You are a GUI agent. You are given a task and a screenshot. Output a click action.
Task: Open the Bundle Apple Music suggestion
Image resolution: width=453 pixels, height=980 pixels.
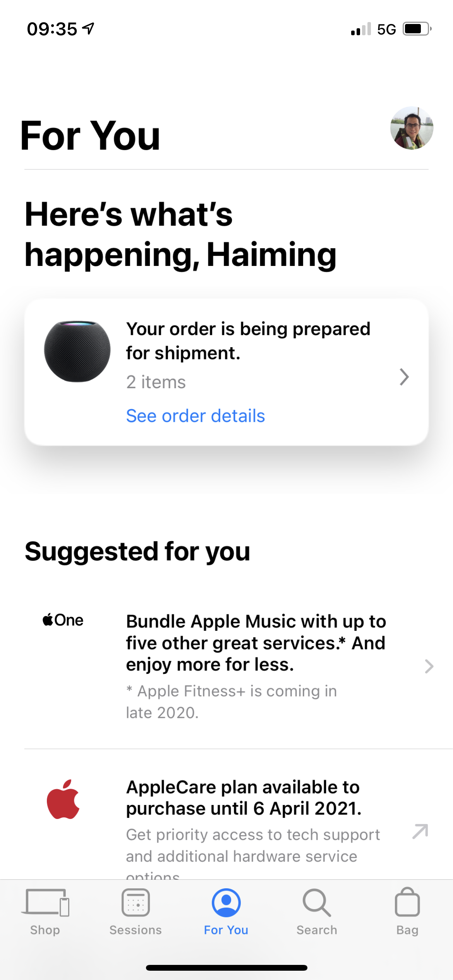click(x=256, y=643)
